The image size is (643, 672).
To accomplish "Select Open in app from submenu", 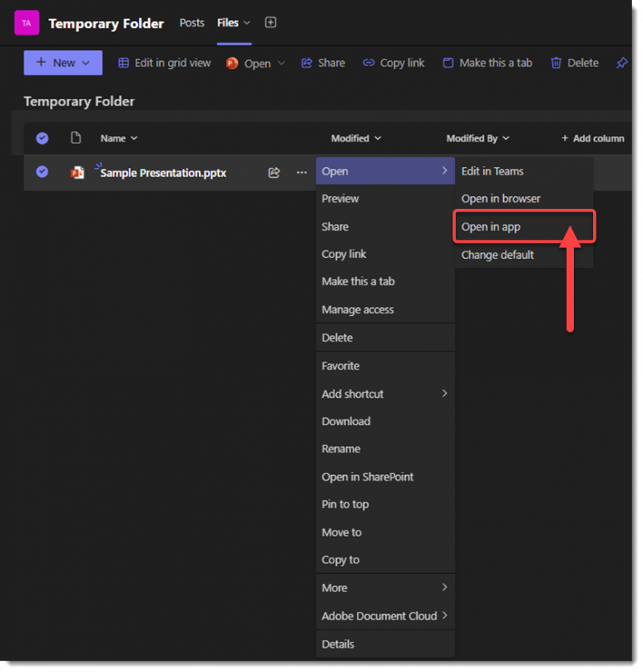I will 491,227.
